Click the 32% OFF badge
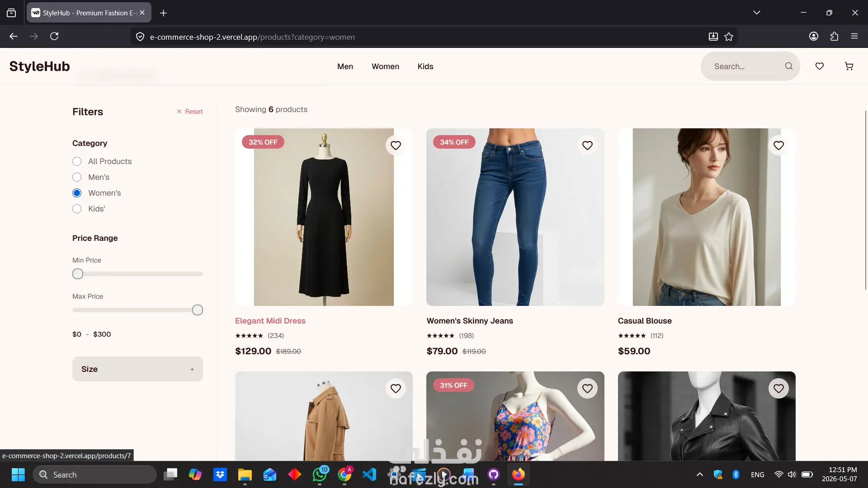 [263, 142]
